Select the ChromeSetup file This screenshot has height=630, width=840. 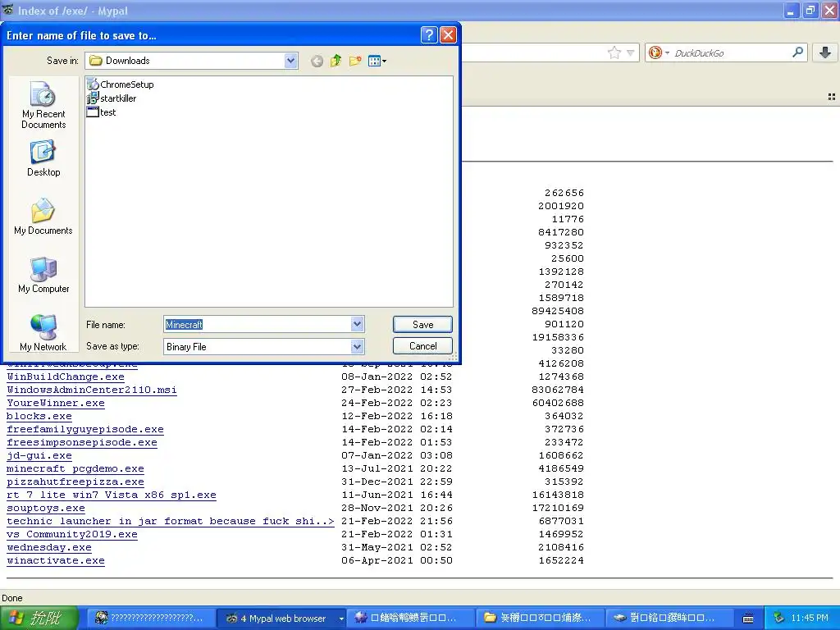[121, 84]
